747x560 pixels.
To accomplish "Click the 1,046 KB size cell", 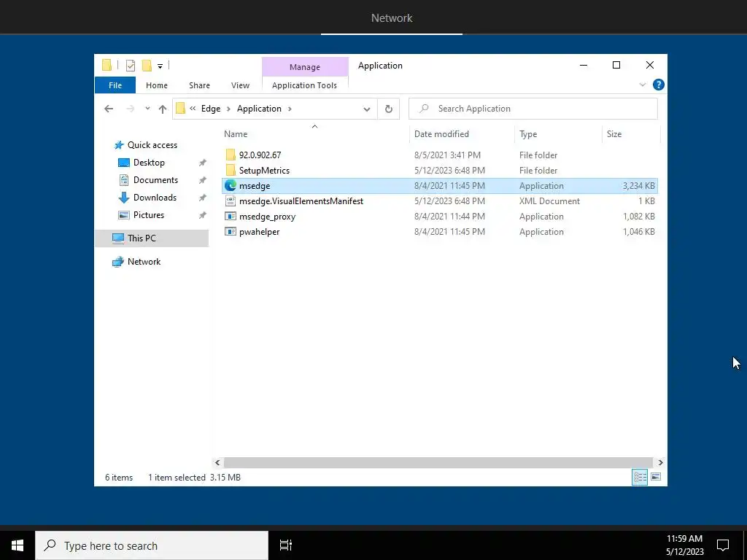I will [x=638, y=231].
